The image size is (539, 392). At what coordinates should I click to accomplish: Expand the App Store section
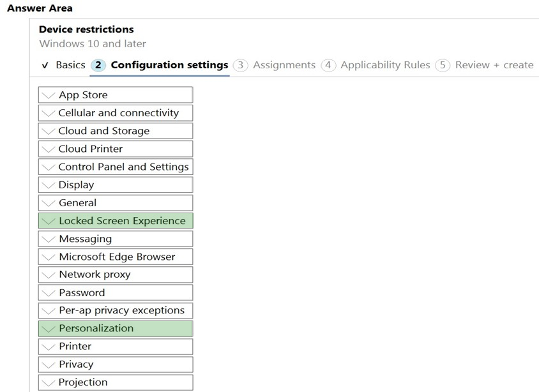pos(116,95)
